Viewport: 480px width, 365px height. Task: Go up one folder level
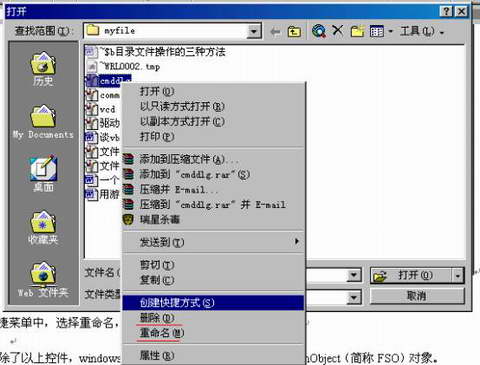pyautogui.click(x=294, y=32)
